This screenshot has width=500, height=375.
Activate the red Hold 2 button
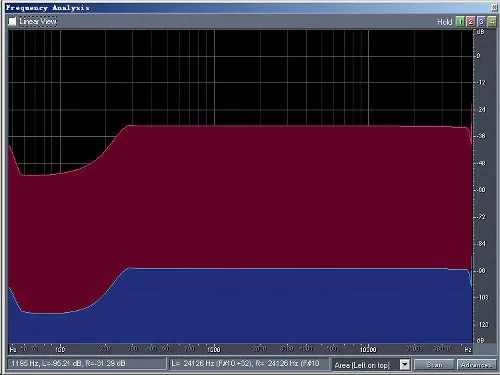click(471, 22)
